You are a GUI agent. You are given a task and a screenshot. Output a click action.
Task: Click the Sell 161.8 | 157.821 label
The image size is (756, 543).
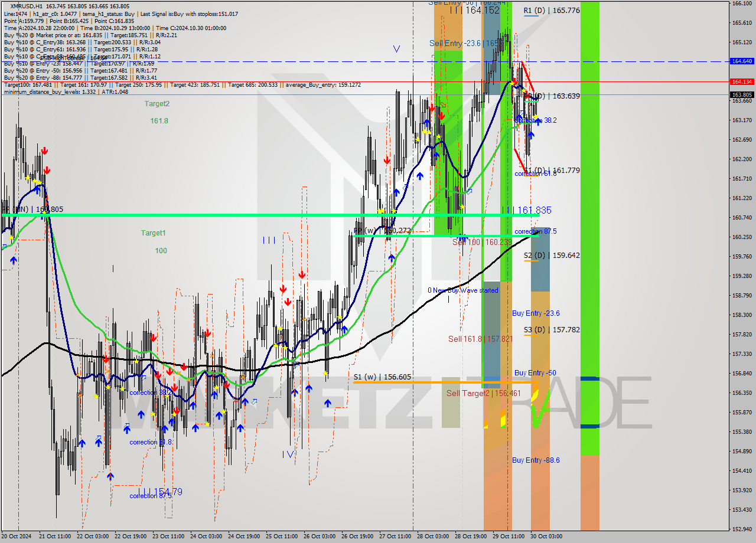[480, 339]
